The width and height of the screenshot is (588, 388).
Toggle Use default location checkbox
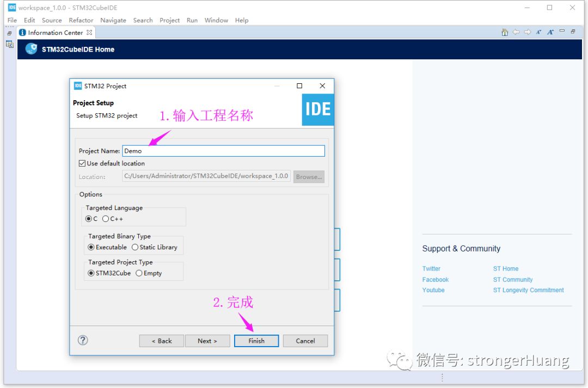tap(82, 163)
